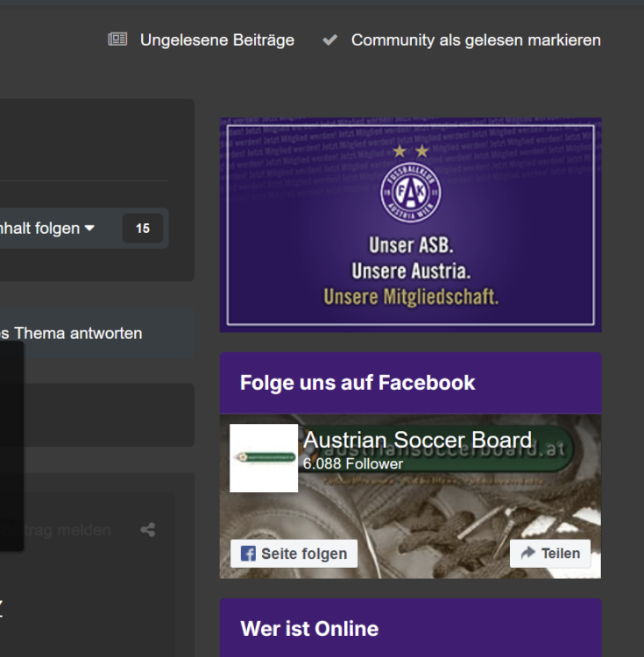644x657 pixels.
Task: Click the share icon next to Beitrag melden
Action: pos(147,529)
